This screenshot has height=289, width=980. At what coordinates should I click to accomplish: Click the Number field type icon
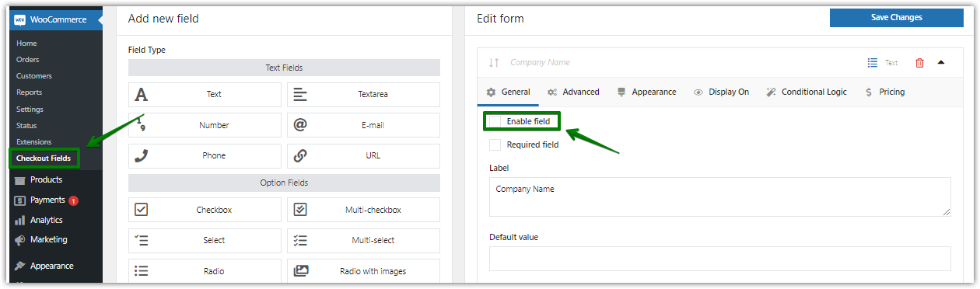(142, 125)
